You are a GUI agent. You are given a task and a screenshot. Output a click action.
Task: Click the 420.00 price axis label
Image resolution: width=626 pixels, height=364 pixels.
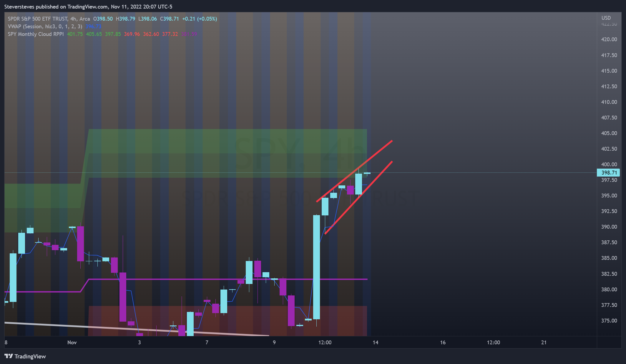click(x=609, y=39)
